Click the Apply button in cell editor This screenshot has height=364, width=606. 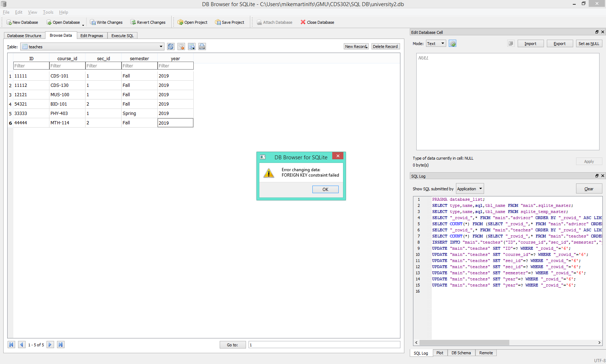pyautogui.click(x=589, y=161)
